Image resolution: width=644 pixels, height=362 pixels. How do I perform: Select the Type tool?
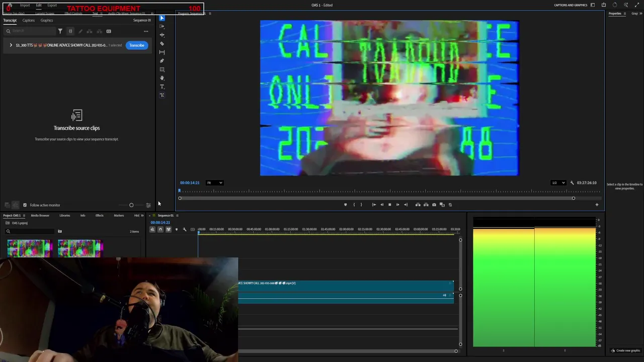tap(162, 86)
